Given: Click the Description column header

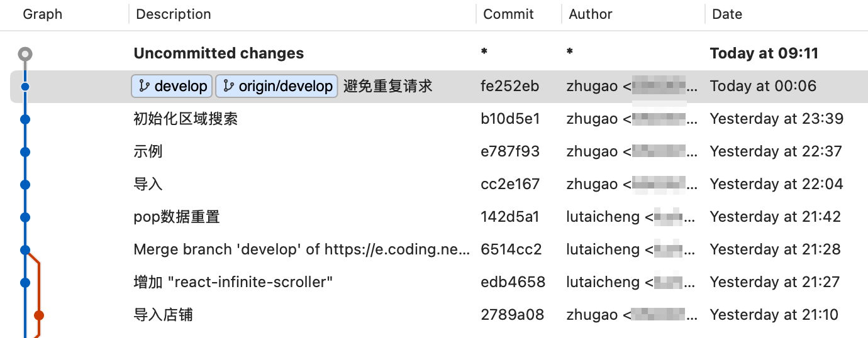Looking at the screenshot, I should (x=174, y=14).
